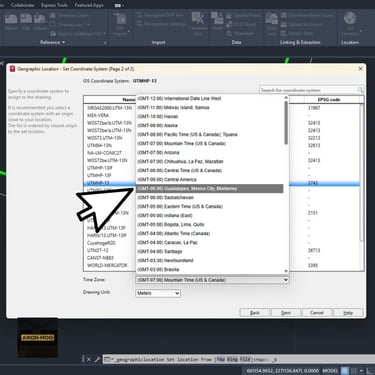Viewport: 375px width, 375px height.
Task: Toggle the grid display icon in the status bar
Action: pos(345,371)
